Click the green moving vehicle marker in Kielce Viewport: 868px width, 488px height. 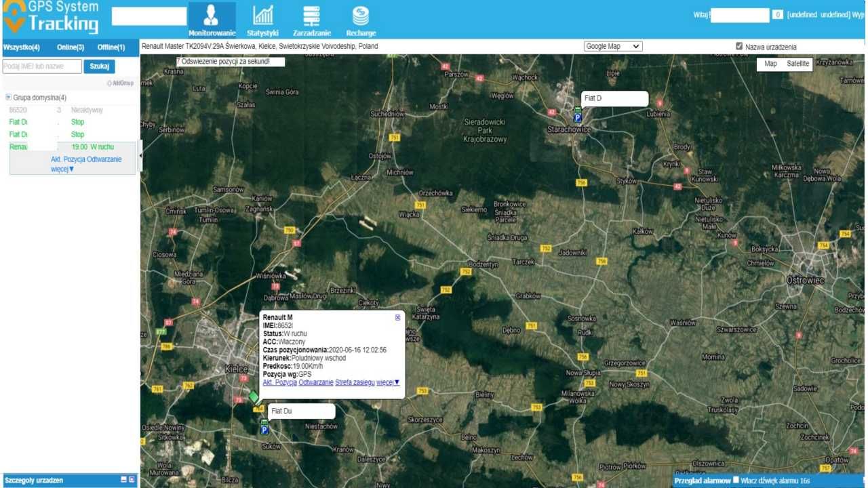tap(254, 396)
